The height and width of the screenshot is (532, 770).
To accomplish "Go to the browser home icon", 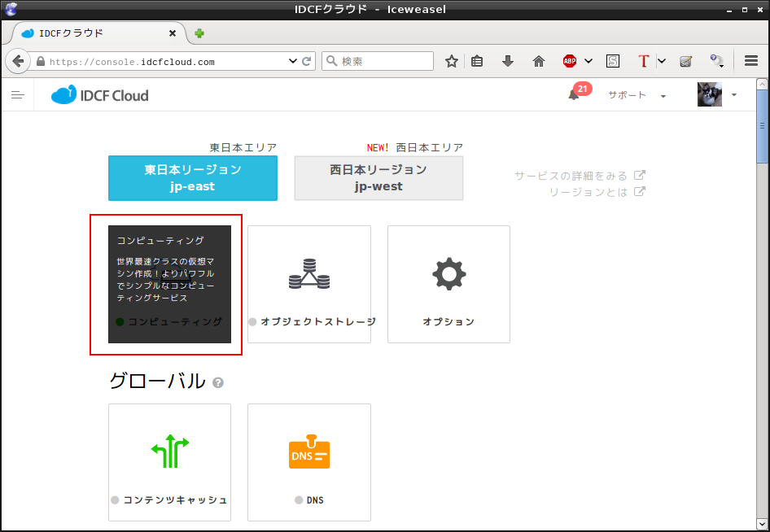I will (539, 61).
